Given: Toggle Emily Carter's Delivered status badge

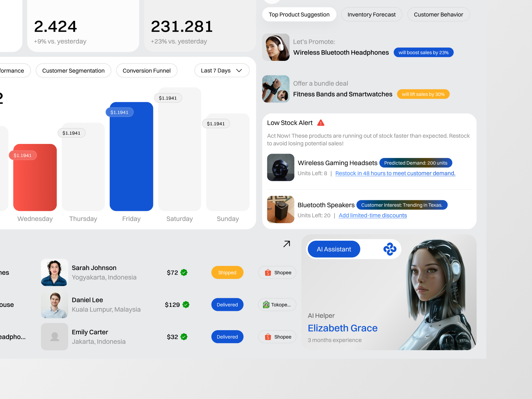Looking at the screenshot, I should coord(227,336).
